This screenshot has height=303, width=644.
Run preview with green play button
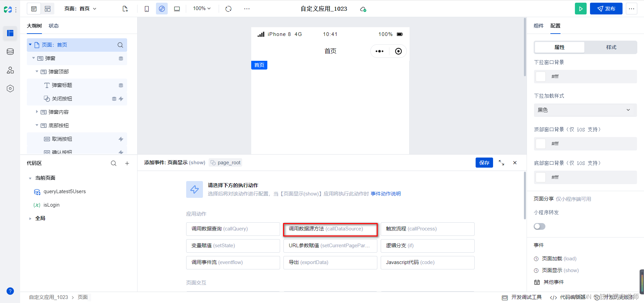pos(581,9)
